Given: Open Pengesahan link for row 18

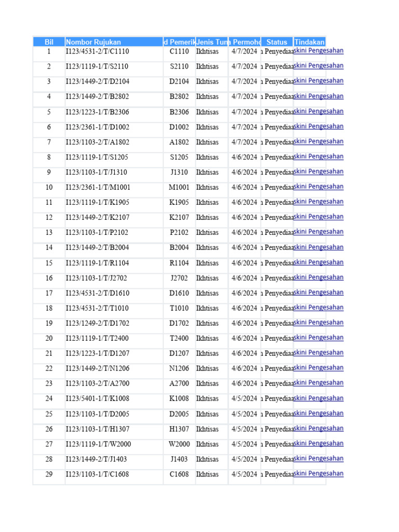Looking at the screenshot, I should click(318, 308).
